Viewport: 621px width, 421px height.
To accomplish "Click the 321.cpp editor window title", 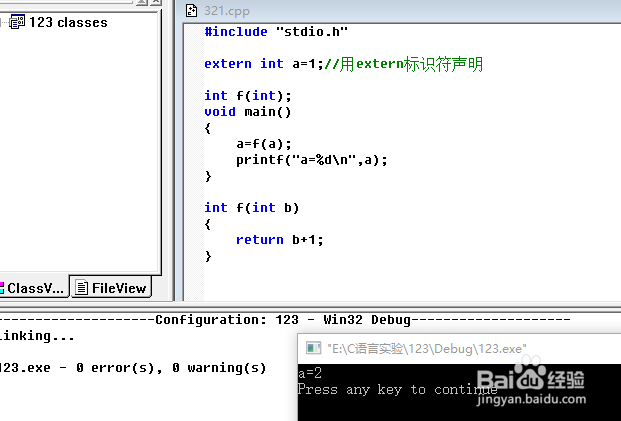I will pyautogui.click(x=227, y=11).
